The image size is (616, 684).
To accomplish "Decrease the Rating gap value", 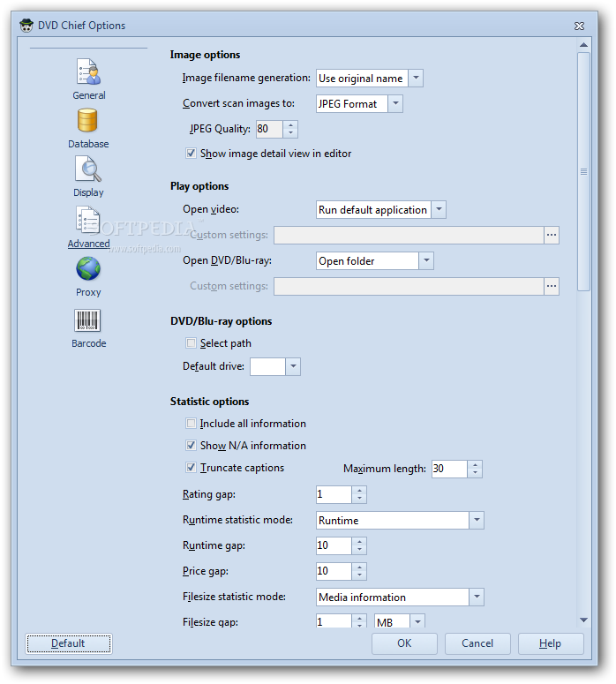I will pyautogui.click(x=359, y=498).
